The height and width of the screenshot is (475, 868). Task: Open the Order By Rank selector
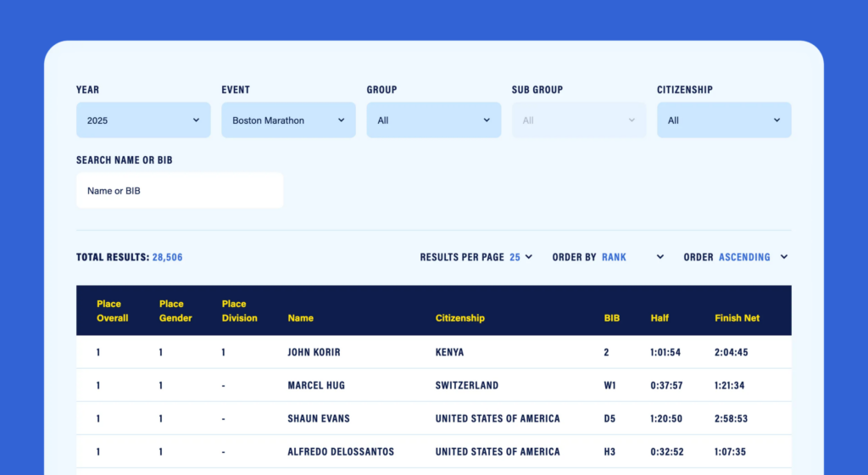click(632, 257)
